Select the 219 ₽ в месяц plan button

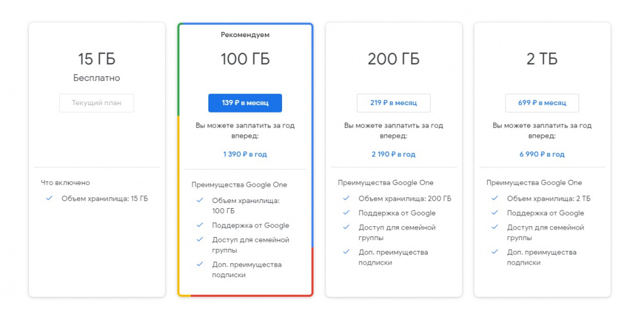point(393,103)
